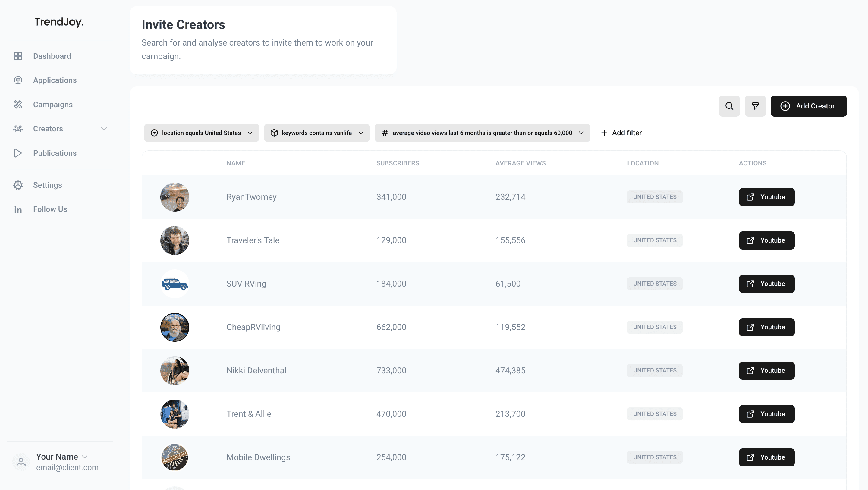Click the TrendJoy logo
Screen dimensions: 868x490
[x=59, y=22]
